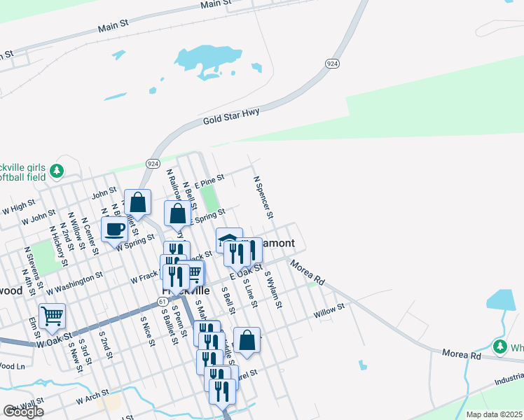Screen dimensions: 524x420
Task: Click the Map data ©2025 attribution
Action: [495, 414]
